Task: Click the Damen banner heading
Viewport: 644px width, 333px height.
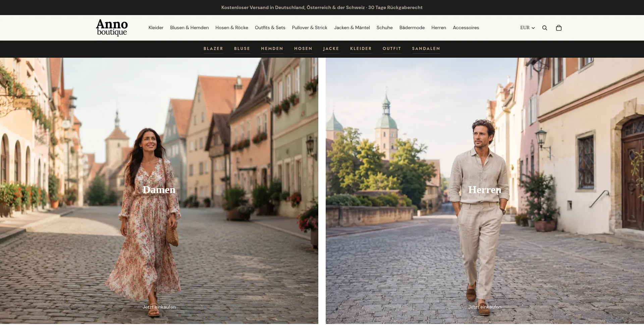Action: (x=159, y=190)
